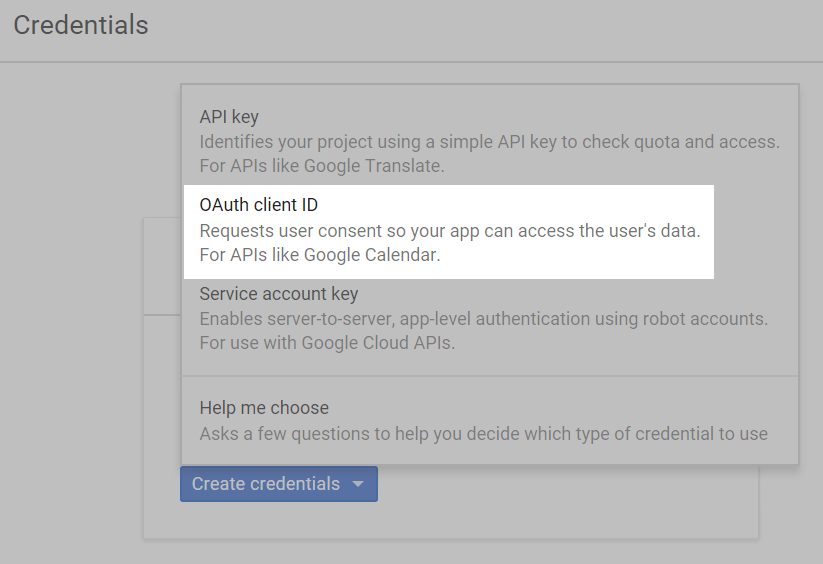The image size is (823, 564).
Task: Click 'Create credentials' button label text
Action: click(x=266, y=484)
